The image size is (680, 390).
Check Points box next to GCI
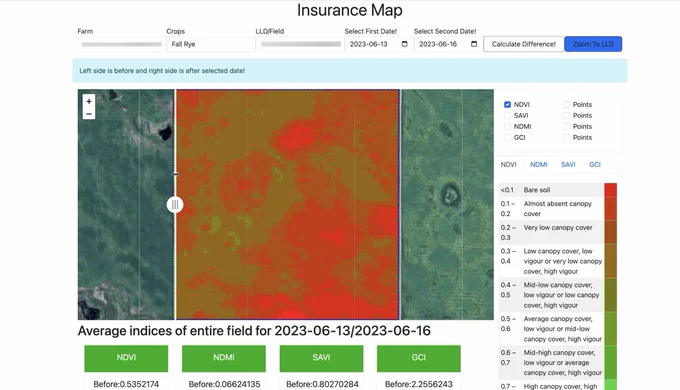tap(566, 137)
